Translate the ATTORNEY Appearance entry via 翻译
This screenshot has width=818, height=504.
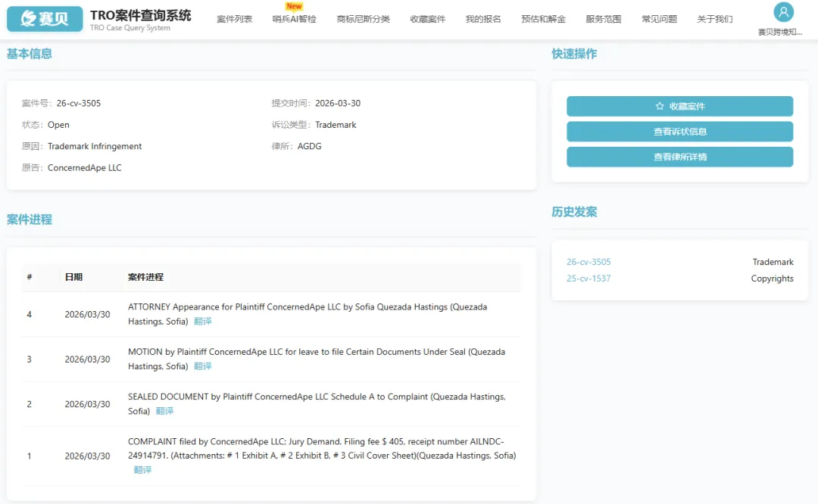(203, 322)
